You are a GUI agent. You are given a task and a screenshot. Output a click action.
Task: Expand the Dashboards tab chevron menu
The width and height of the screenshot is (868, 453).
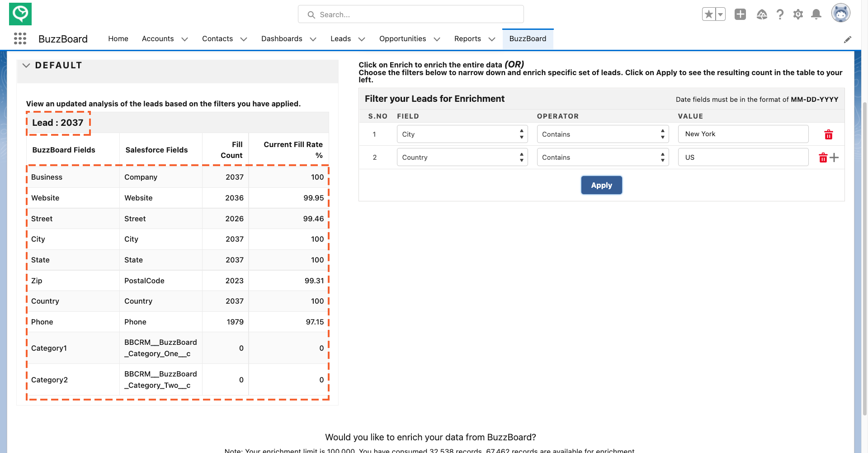[313, 39]
